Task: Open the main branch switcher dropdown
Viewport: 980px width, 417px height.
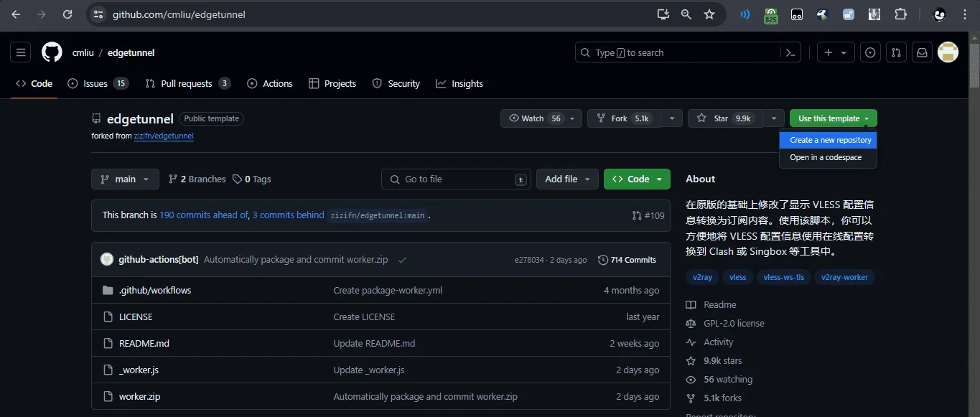Action: (125, 179)
